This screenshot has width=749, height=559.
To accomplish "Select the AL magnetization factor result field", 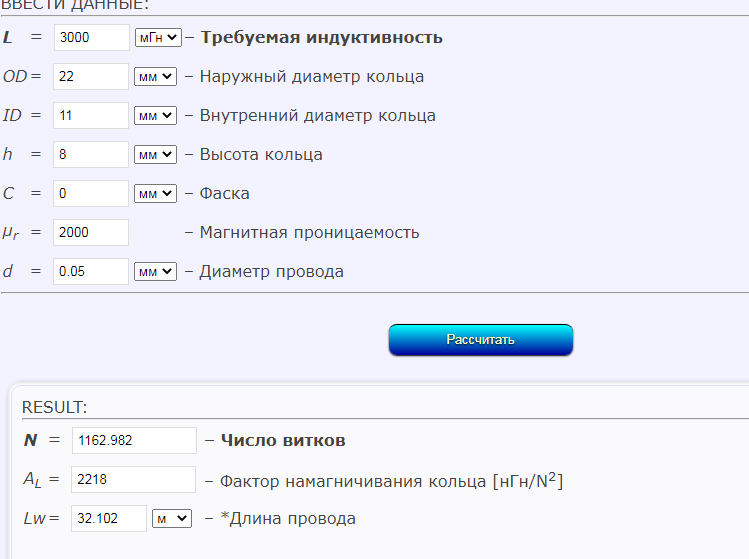I will point(134,480).
